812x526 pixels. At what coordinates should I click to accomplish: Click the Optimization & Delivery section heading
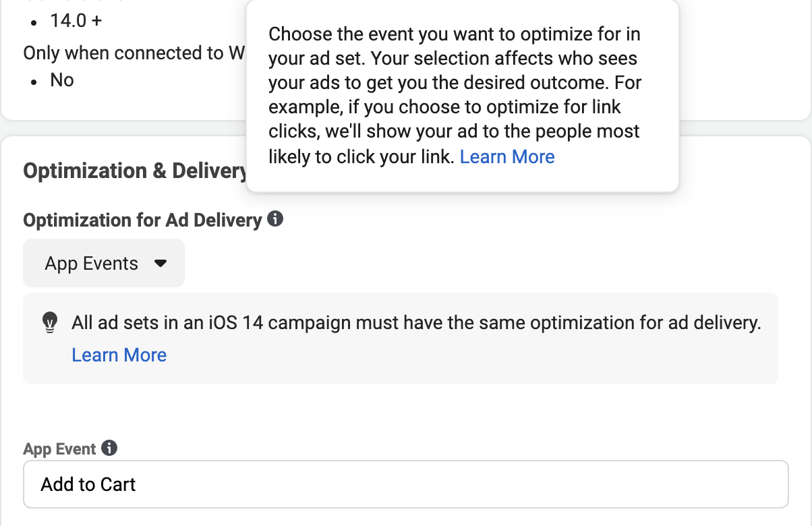coord(135,171)
